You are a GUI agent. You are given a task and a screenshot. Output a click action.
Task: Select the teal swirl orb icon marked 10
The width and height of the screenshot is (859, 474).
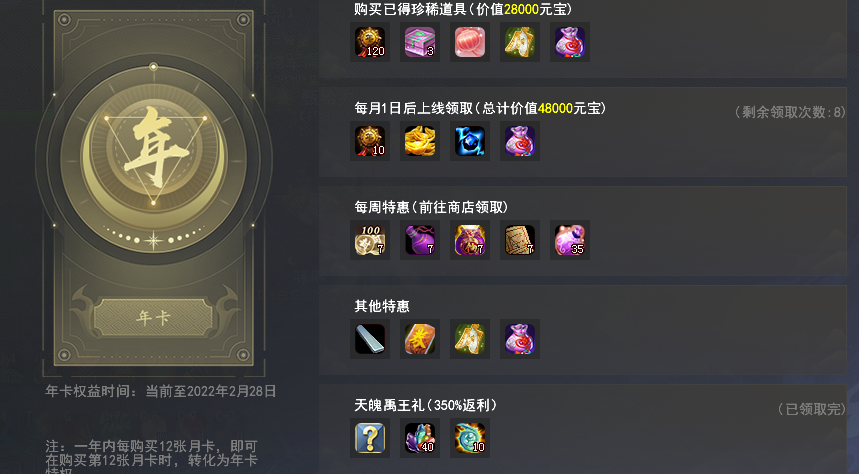click(469, 438)
